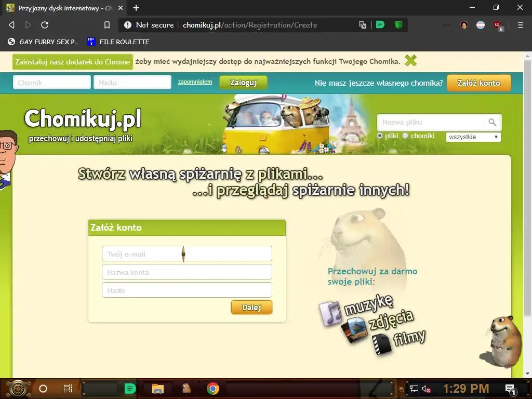Viewport: 532px width, 399px height.
Task: Select the Przyjazny dysk internetowy tab
Action: point(64,8)
